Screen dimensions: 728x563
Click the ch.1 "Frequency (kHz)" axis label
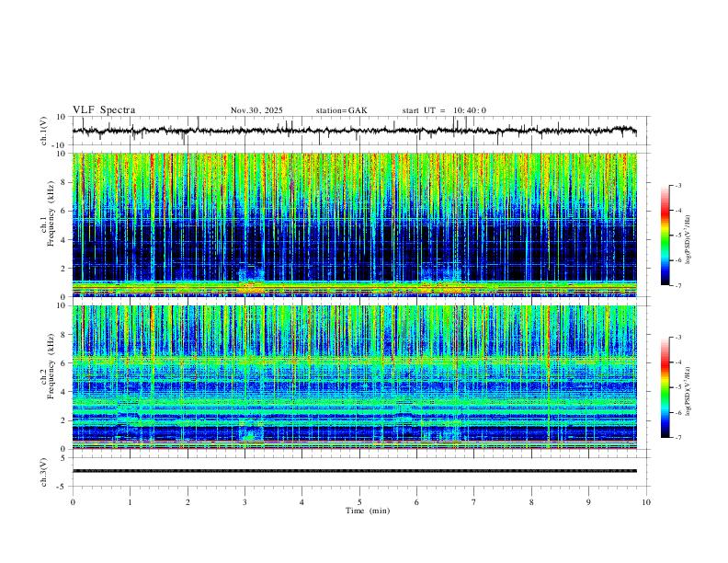pyautogui.click(x=51, y=213)
